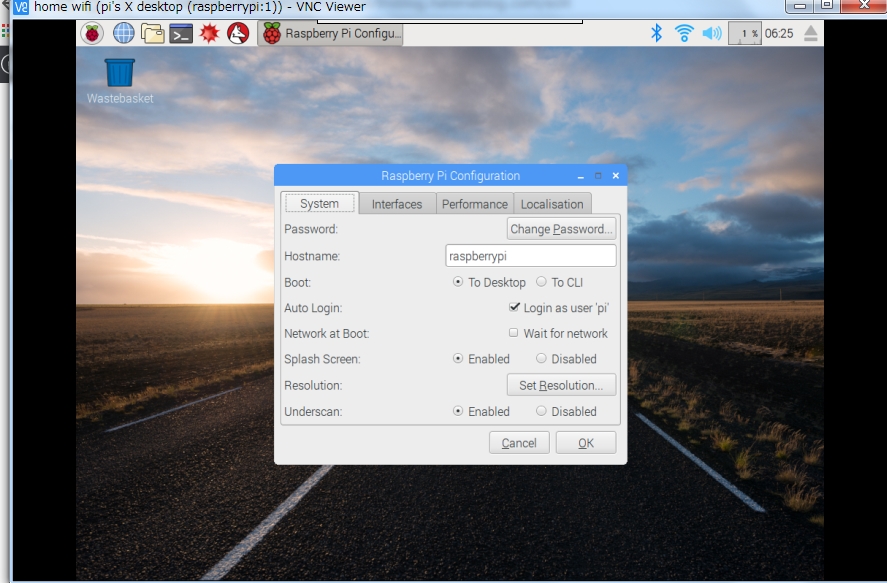Viewport: 887px width, 583px height.
Task: Click the eject icon in panel
Action: pyautogui.click(x=811, y=33)
